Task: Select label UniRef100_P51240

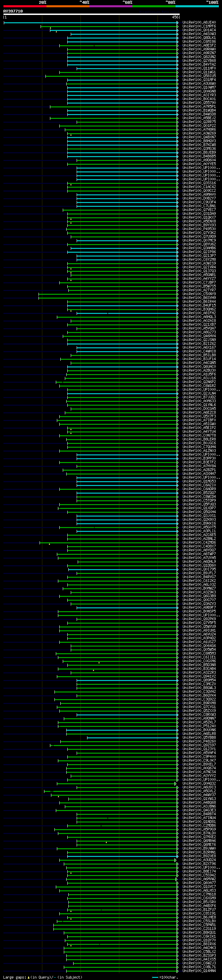Action: [199, 726]
